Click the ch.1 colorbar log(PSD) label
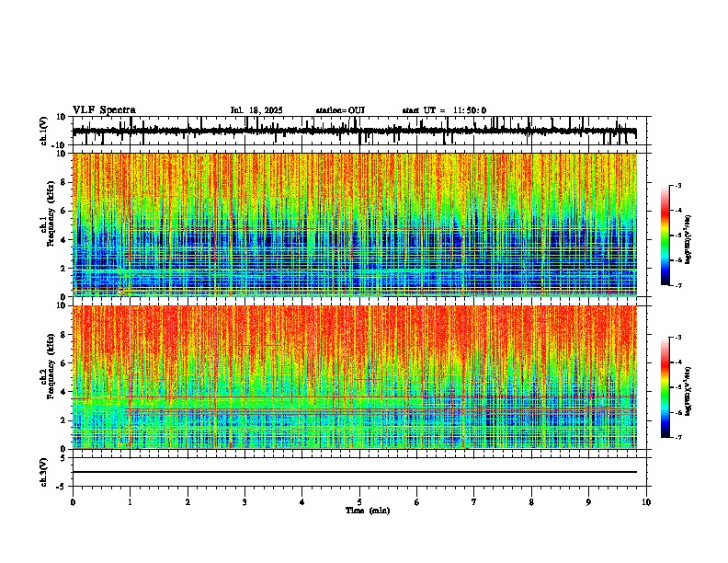The image size is (728, 563). tap(688, 239)
